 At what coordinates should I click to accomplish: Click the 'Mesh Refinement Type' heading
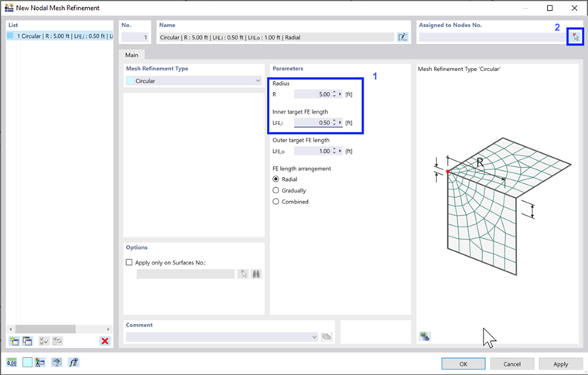[x=157, y=69]
